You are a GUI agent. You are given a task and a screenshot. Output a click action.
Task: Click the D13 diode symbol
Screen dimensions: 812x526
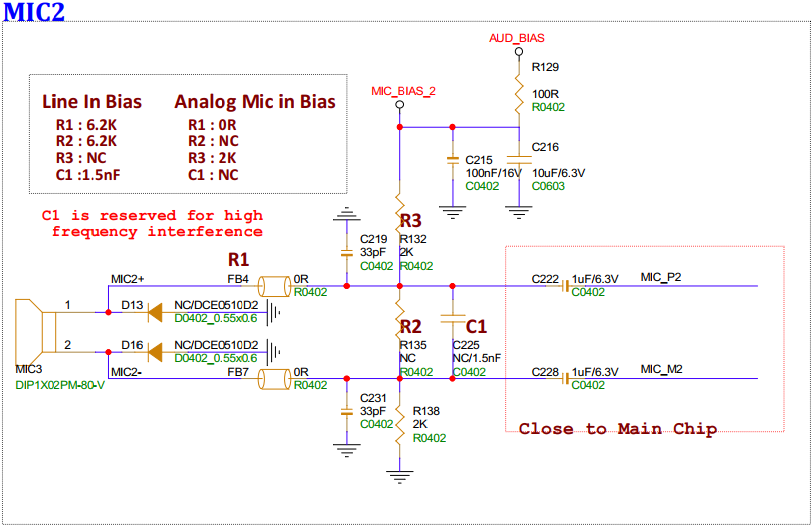155,312
